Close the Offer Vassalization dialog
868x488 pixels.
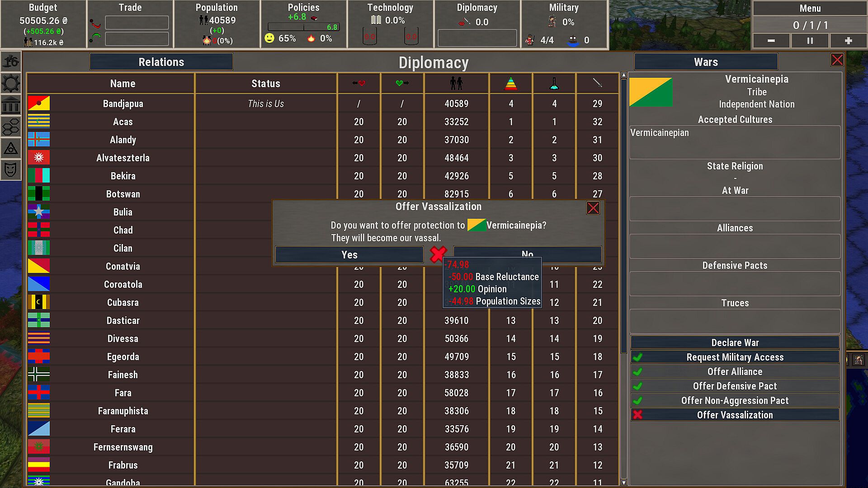coord(593,208)
